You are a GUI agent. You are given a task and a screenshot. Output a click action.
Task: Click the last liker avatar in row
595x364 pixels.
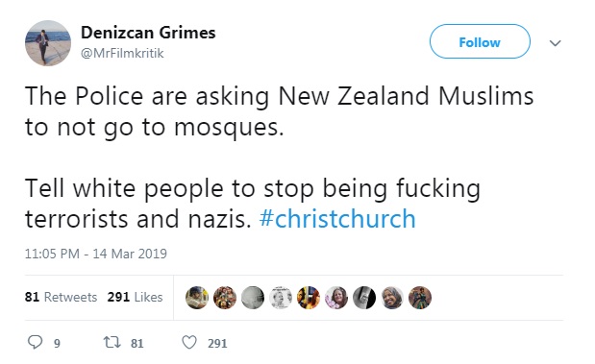[420, 298]
